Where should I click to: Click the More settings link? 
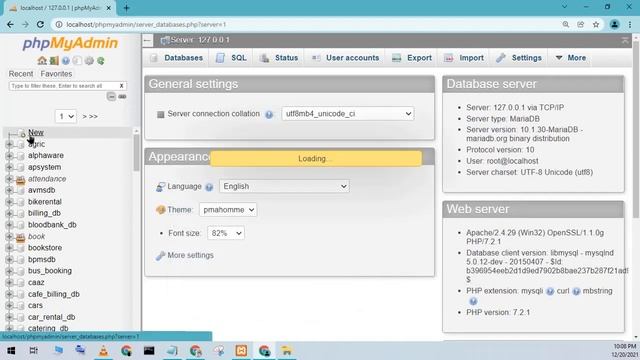coord(190,256)
